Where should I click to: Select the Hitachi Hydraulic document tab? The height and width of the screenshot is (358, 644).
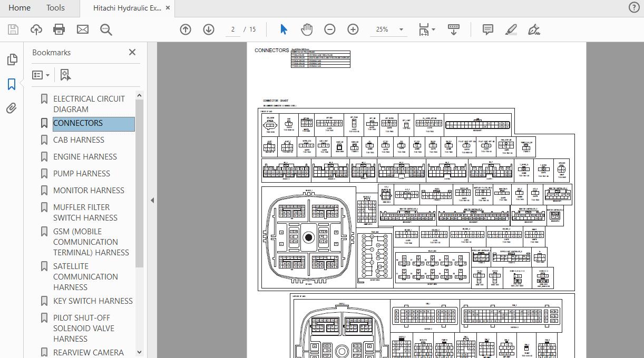pos(127,8)
